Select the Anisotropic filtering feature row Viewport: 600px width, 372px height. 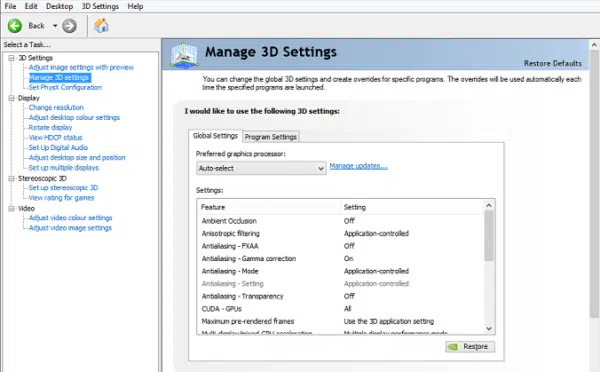pos(341,233)
